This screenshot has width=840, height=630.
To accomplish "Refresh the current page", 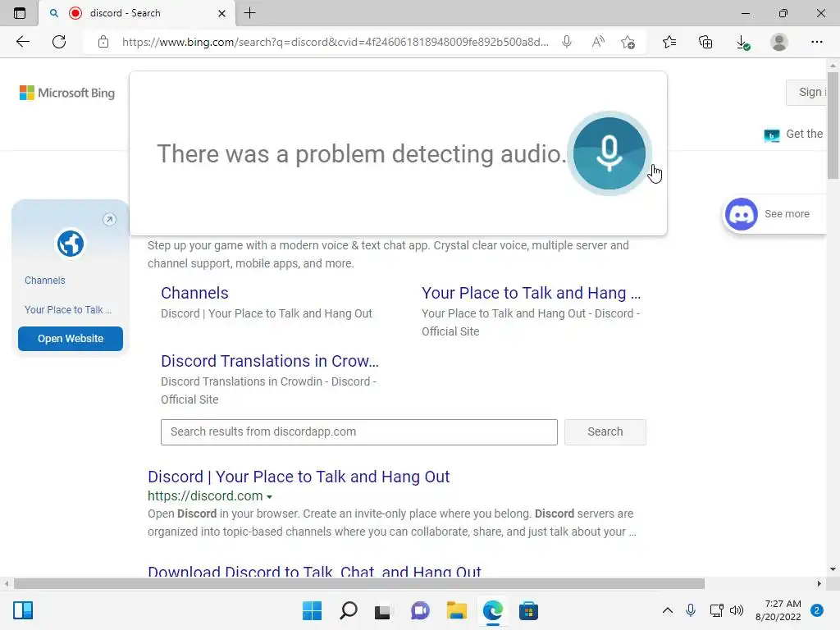I will click(x=59, y=42).
